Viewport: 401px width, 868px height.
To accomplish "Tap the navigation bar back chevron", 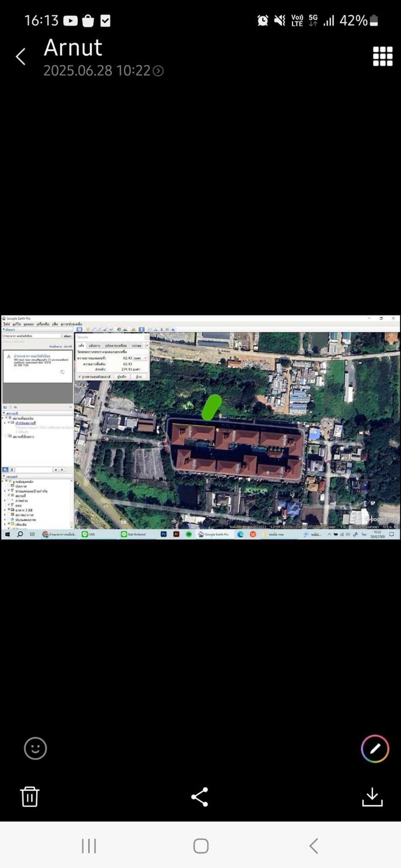I will 314,846.
